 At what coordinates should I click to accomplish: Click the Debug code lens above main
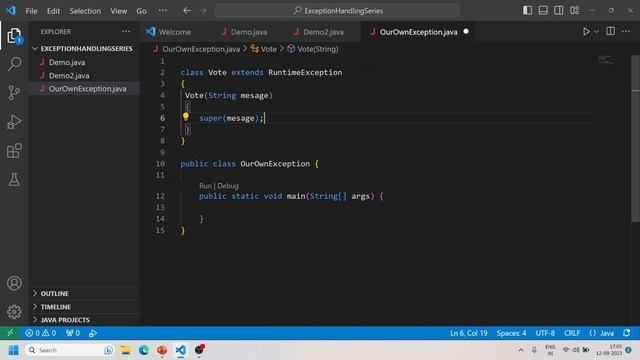(228, 186)
